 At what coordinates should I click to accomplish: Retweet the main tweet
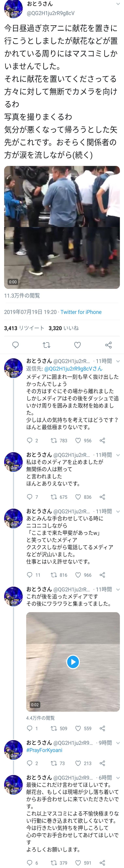coord(47,345)
